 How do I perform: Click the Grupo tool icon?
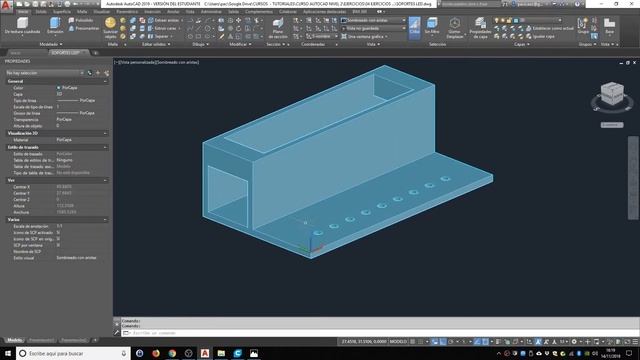click(x=583, y=25)
